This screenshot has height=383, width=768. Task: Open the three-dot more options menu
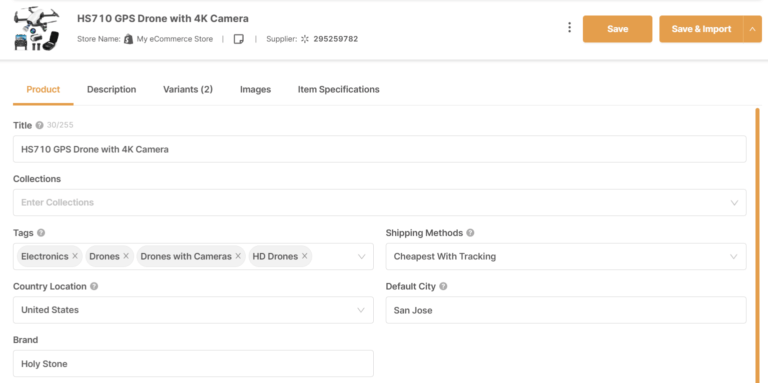(x=569, y=27)
